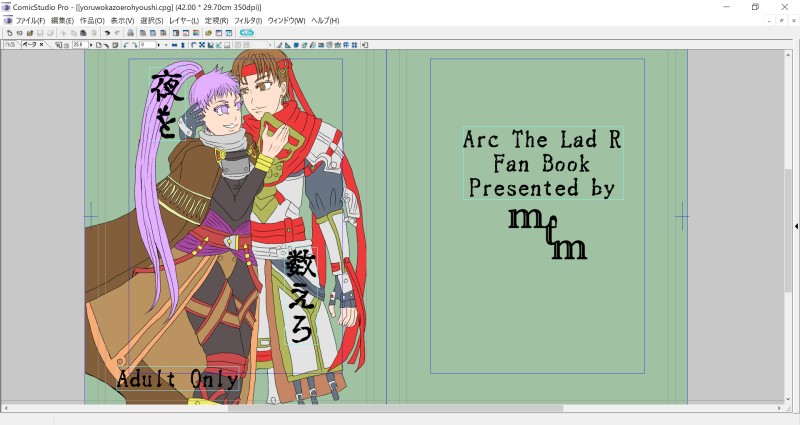Open the フィルタ(I) filter menu
800x425 pixels.
point(247,20)
